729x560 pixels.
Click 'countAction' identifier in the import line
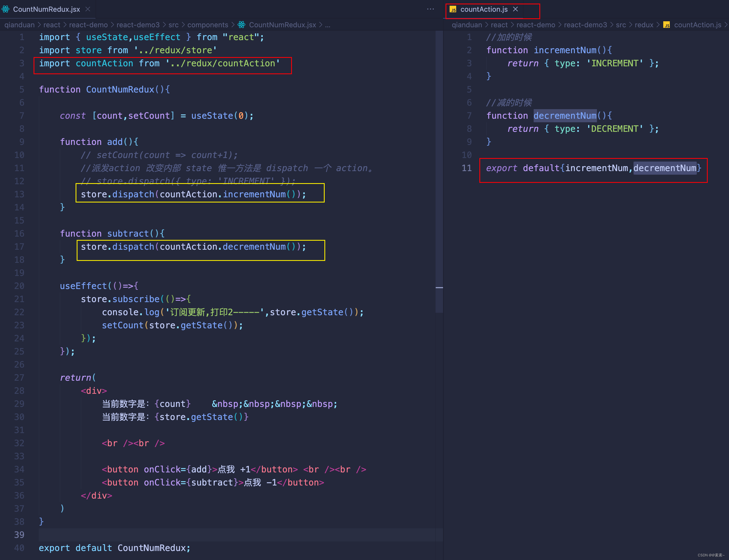pos(104,63)
